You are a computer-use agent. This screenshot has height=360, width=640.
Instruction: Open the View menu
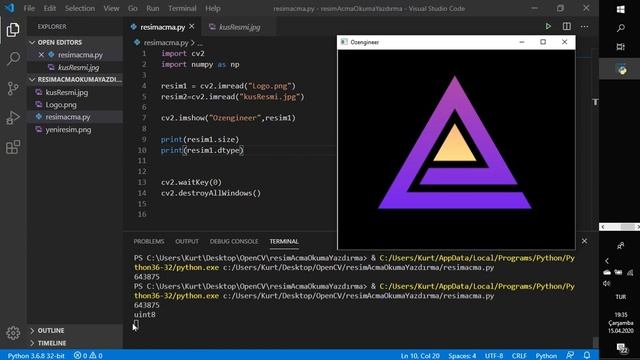coord(111,8)
